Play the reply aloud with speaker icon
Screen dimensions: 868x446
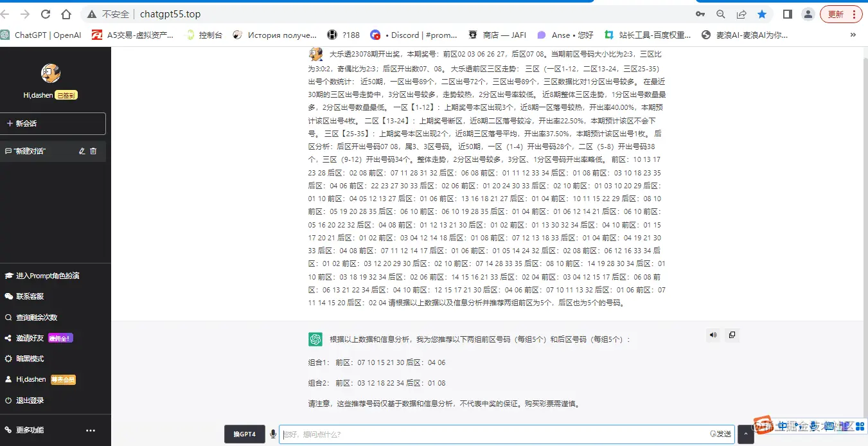[713, 335]
